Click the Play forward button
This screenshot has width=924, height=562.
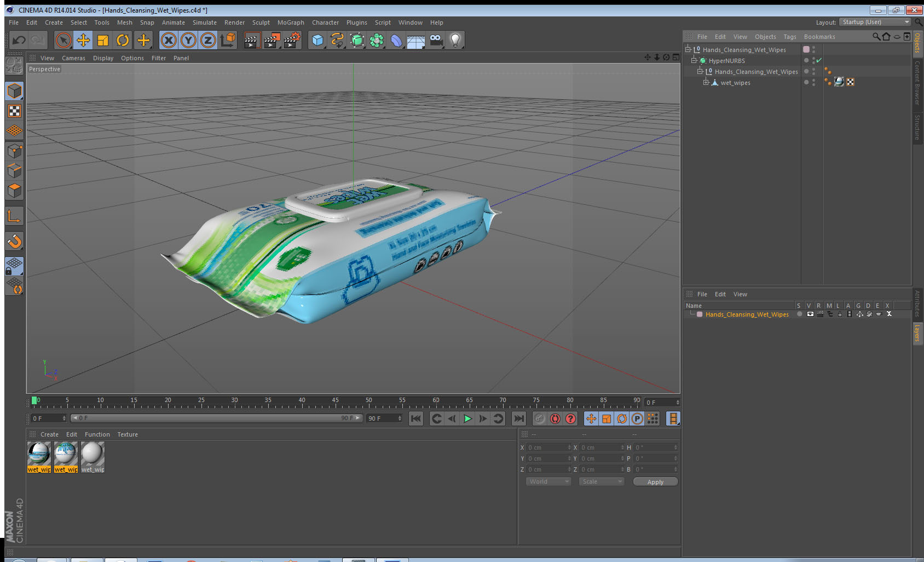(467, 418)
